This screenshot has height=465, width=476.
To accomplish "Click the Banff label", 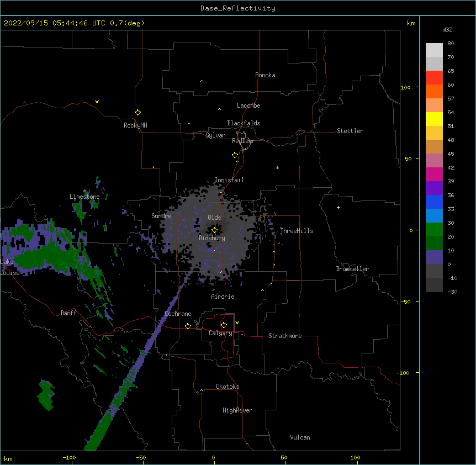I will 68,313.
